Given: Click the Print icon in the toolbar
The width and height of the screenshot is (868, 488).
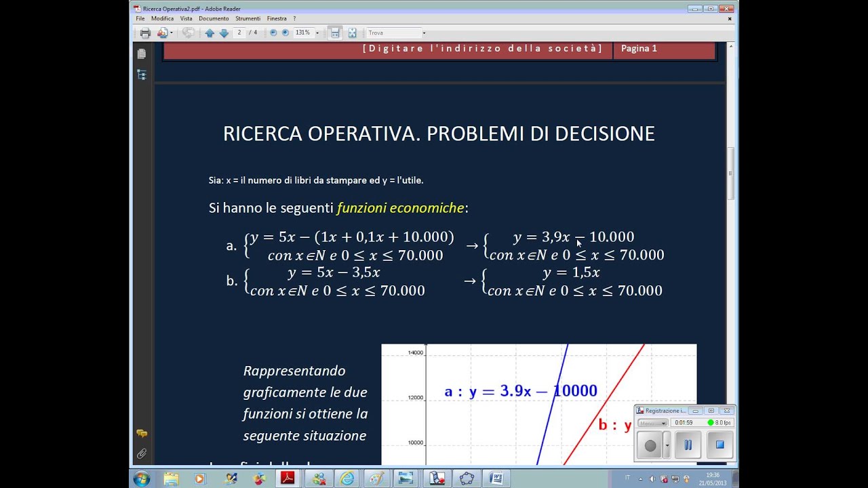Looking at the screenshot, I should click(144, 33).
